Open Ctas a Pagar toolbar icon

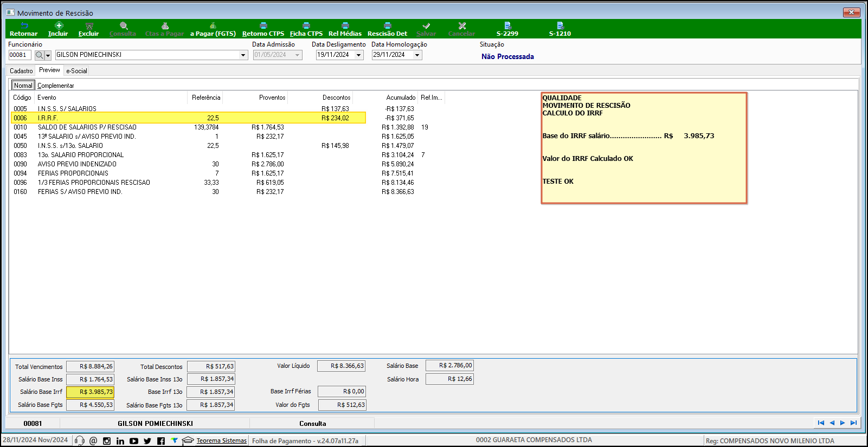coord(165,25)
